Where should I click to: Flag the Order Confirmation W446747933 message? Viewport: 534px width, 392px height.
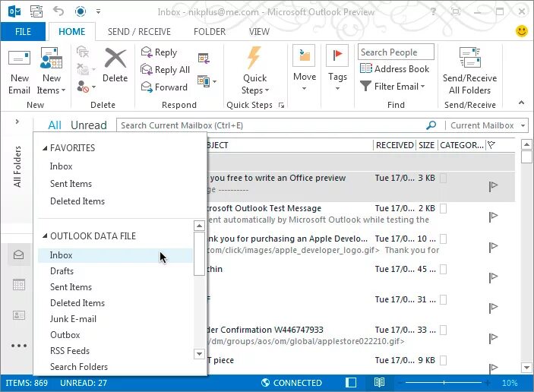coord(493,337)
